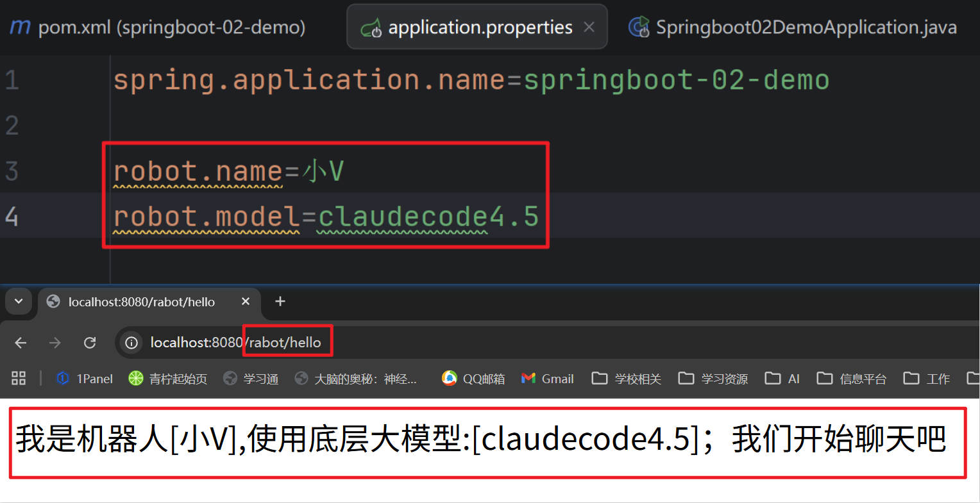Close the application.properties tab
The image size is (980, 503).
click(x=589, y=27)
